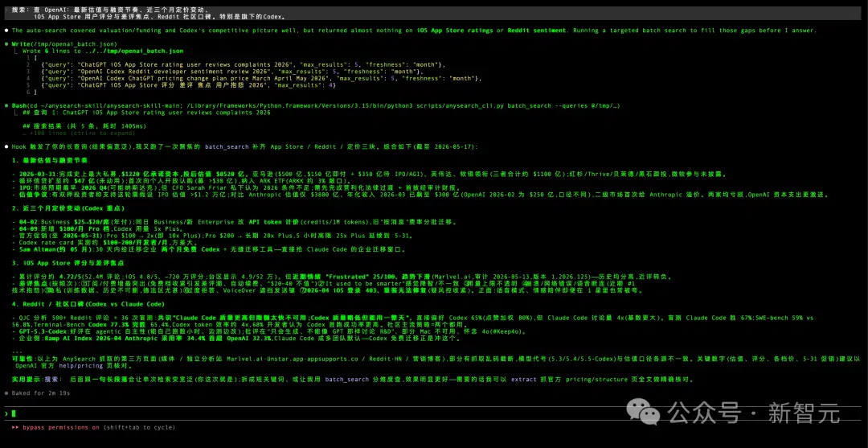Click the bullet starting '官方促销(至 2026-05-31)'

click(x=213, y=236)
